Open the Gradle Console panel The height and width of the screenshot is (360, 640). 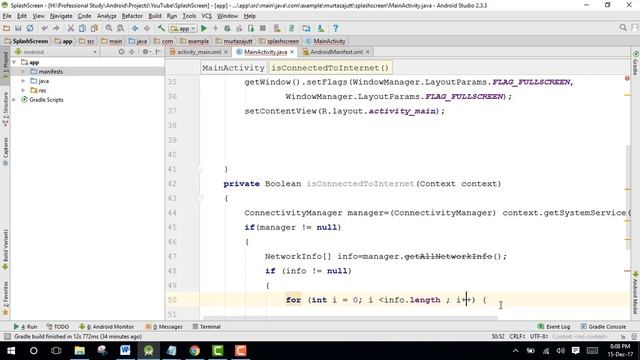pyautogui.click(x=603, y=327)
